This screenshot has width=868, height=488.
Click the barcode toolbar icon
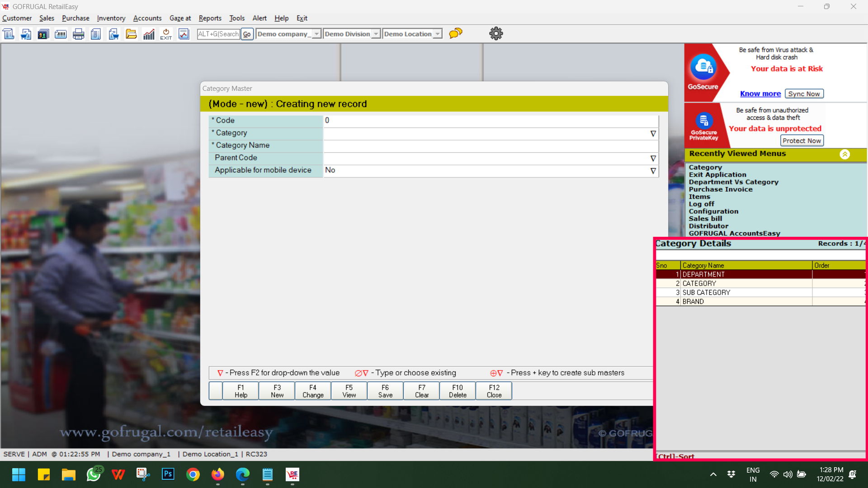(x=61, y=34)
